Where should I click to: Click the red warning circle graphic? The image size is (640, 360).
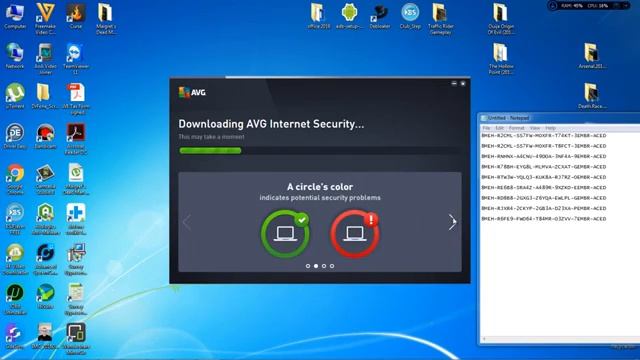pyautogui.click(x=355, y=233)
